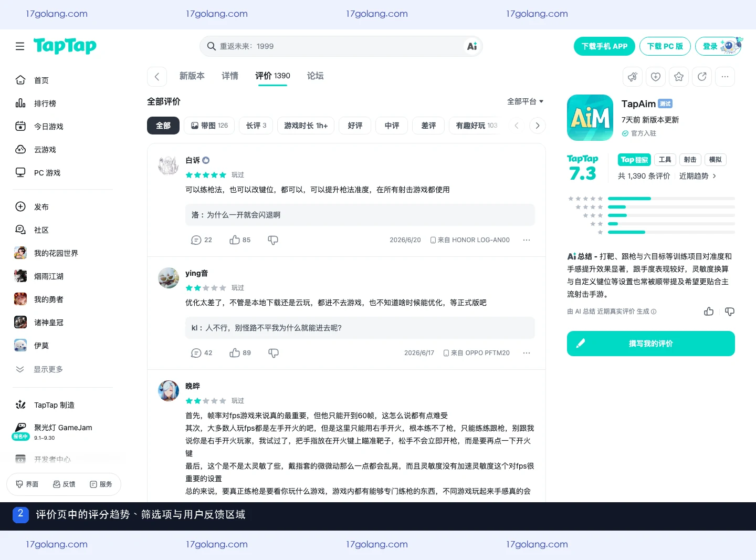Screen dimensions: 756x560
Task: Open 白诉's user avatar
Action: [x=169, y=165]
